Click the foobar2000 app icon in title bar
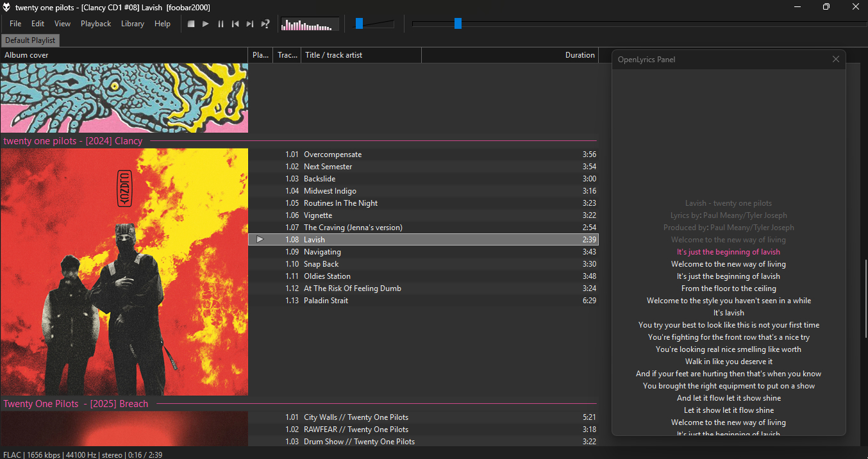 (x=6, y=7)
